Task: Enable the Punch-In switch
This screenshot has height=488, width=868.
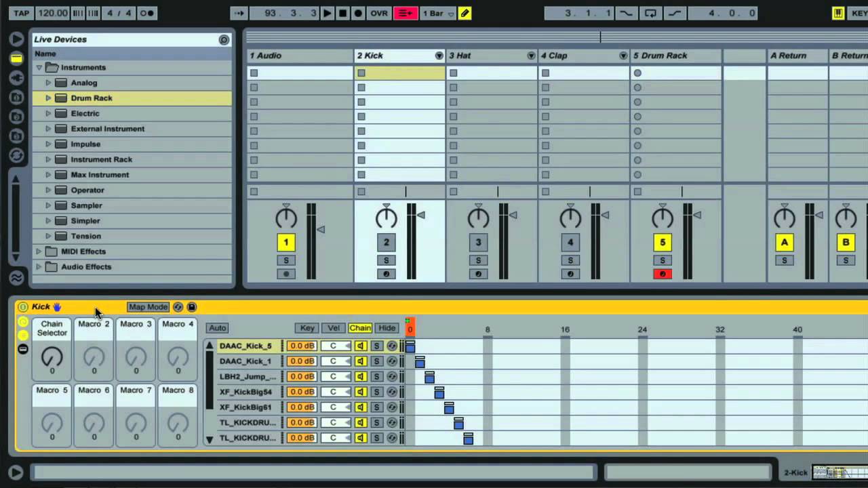Action: [626, 13]
